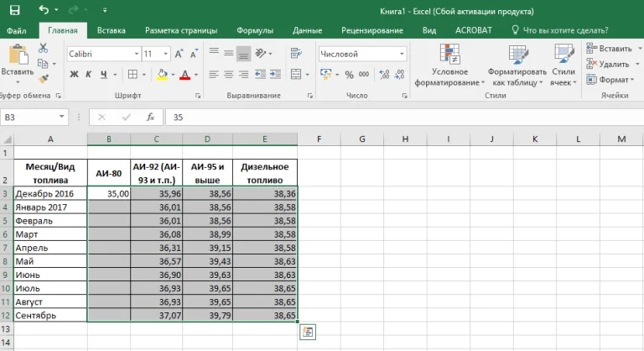Click the Name Box showing B3
This screenshot has height=351, width=644.
click(34, 118)
